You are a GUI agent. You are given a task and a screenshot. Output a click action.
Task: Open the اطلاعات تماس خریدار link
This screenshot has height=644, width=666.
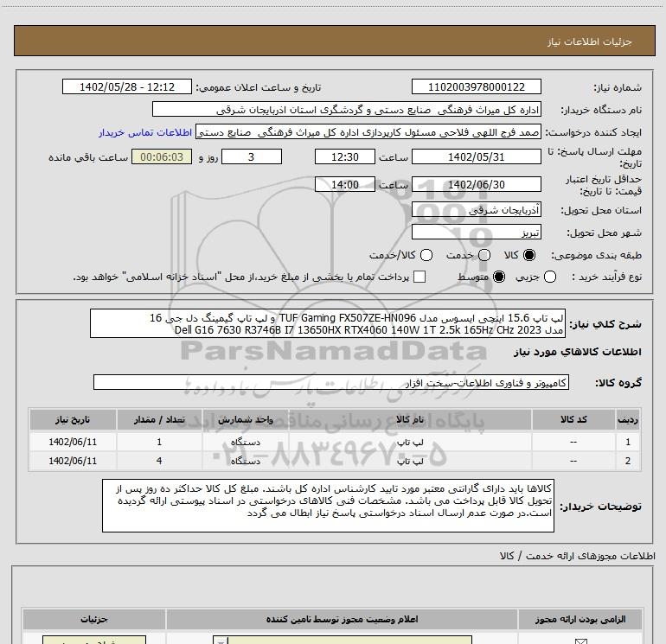click(x=145, y=132)
